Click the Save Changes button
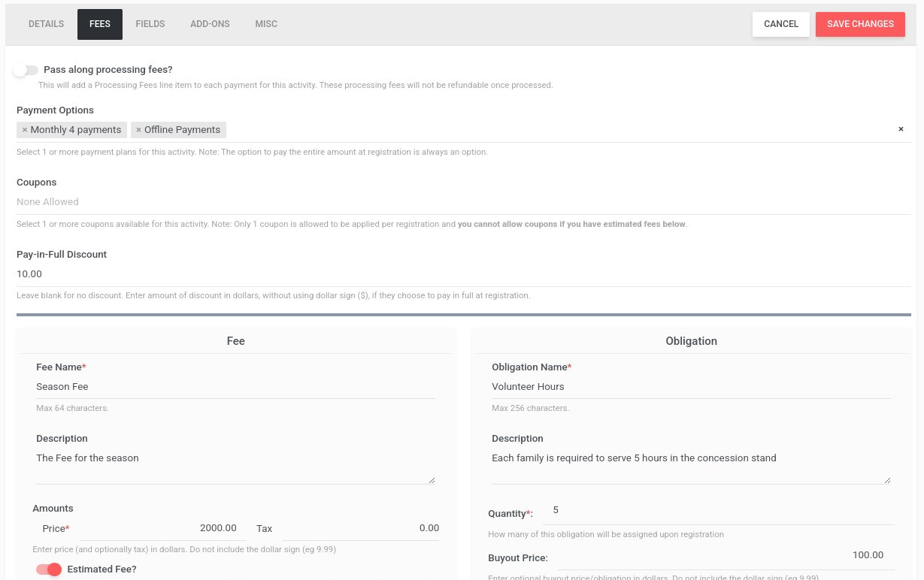 pyautogui.click(x=860, y=24)
